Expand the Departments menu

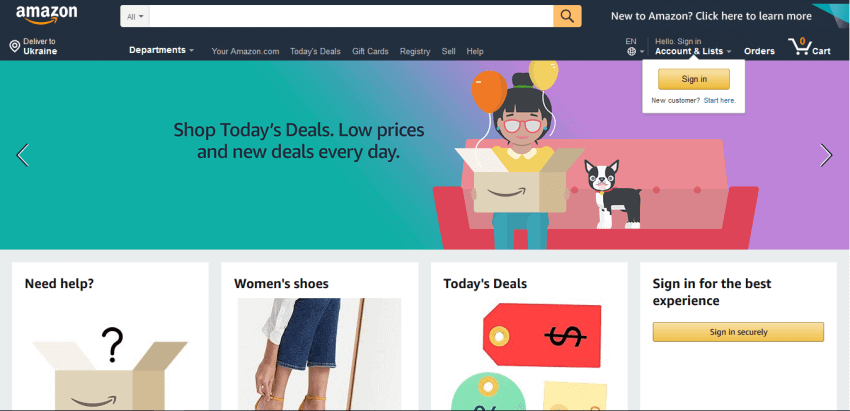[161, 50]
